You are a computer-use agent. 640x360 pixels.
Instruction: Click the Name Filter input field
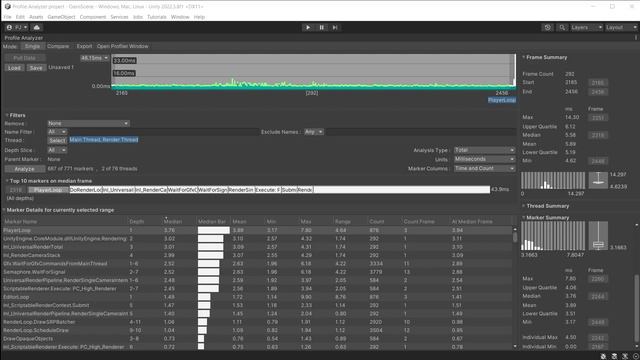(x=163, y=132)
